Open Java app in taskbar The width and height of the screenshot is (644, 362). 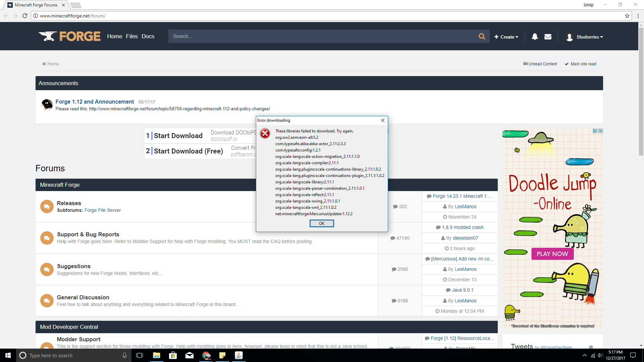pos(238,355)
